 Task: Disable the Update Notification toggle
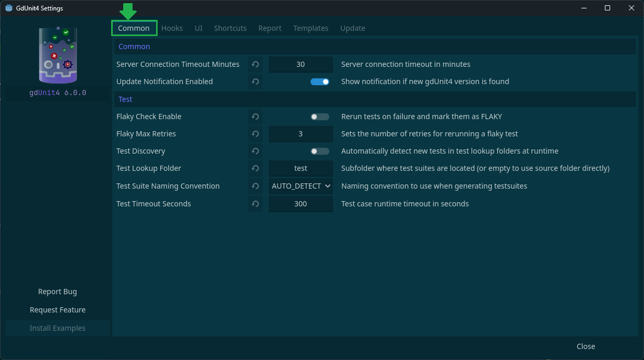(x=320, y=82)
